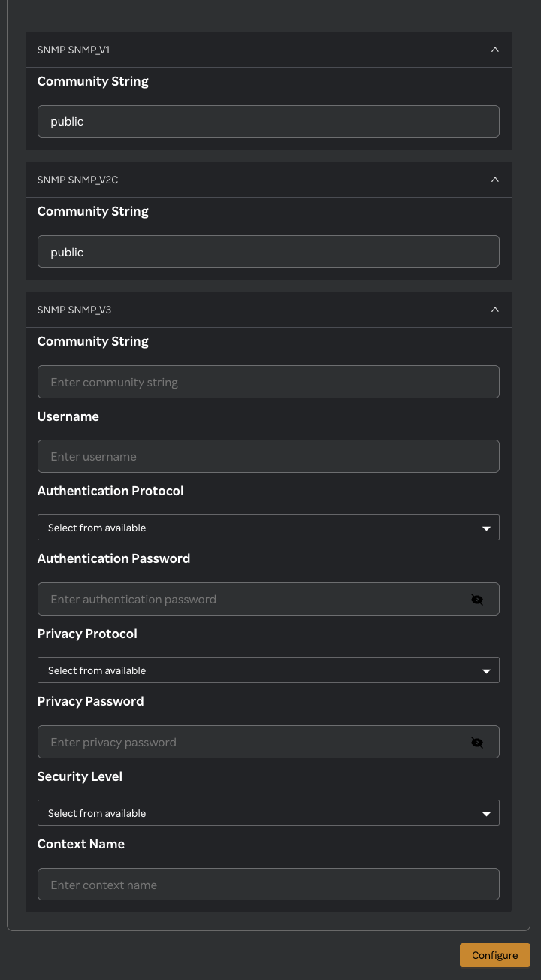Click the Configure button
The height and width of the screenshot is (980, 541).
click(x=494, y=955)
